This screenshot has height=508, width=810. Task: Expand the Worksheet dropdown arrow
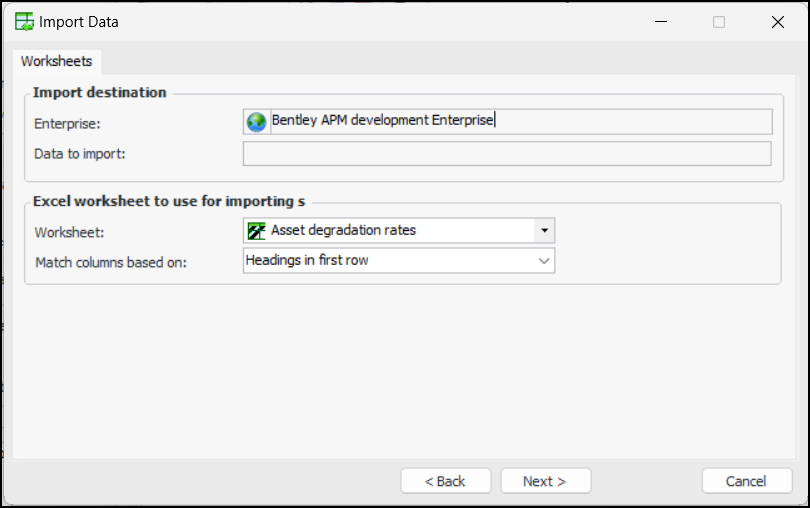point(544,230)
